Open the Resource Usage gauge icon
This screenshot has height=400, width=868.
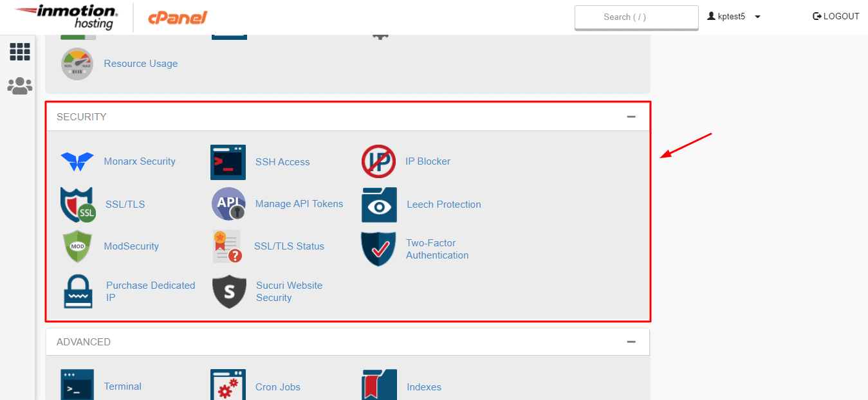click(x=77, y=64)
